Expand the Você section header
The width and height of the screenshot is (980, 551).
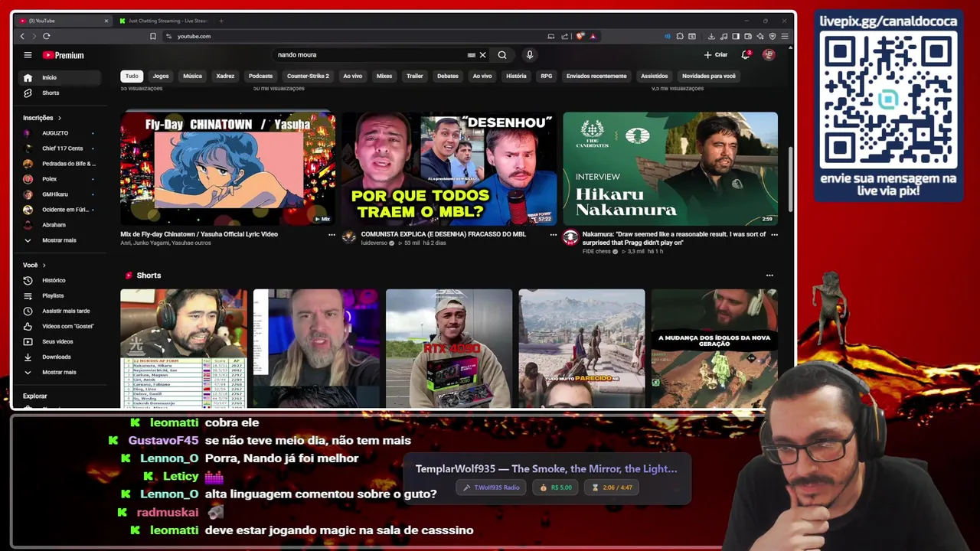tap(34, 265)
